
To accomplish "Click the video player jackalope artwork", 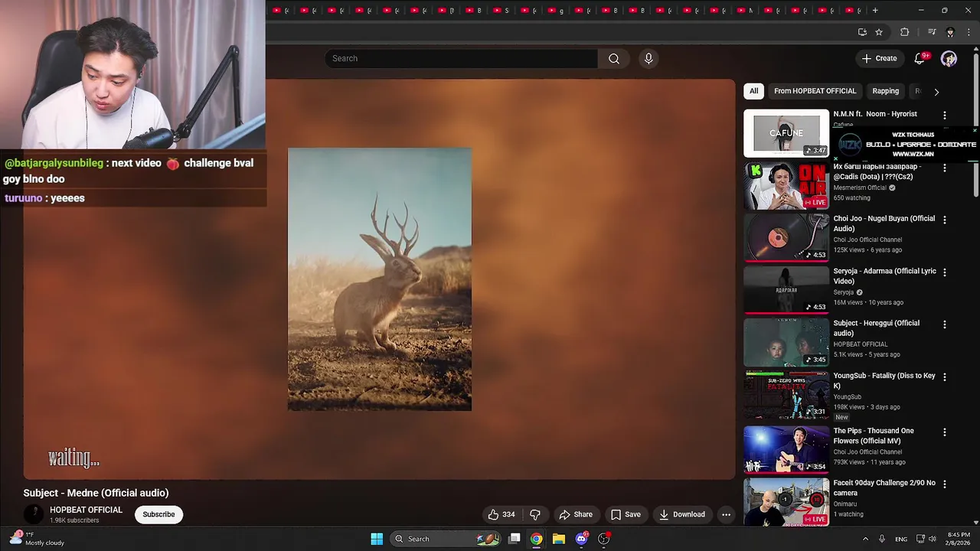I will tap(380, 279).
